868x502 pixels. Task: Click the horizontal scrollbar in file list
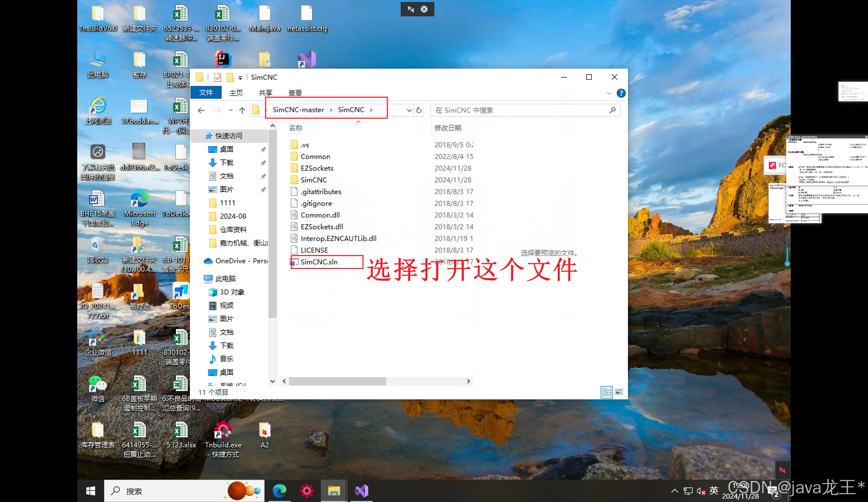coord(337,381)
